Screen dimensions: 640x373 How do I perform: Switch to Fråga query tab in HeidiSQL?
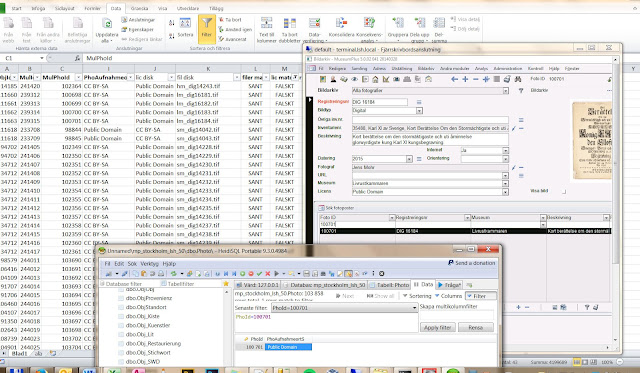tap(449, 285)
